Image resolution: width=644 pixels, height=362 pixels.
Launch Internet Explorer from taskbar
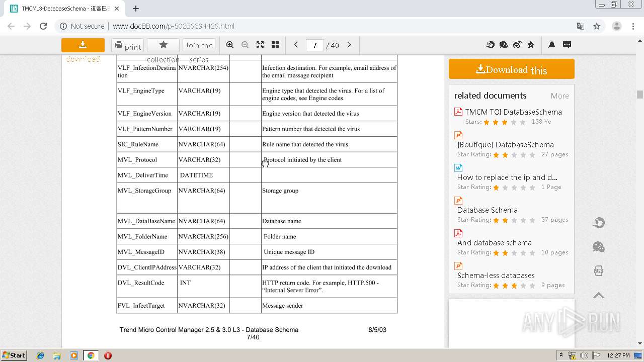[x=40, y=355]
